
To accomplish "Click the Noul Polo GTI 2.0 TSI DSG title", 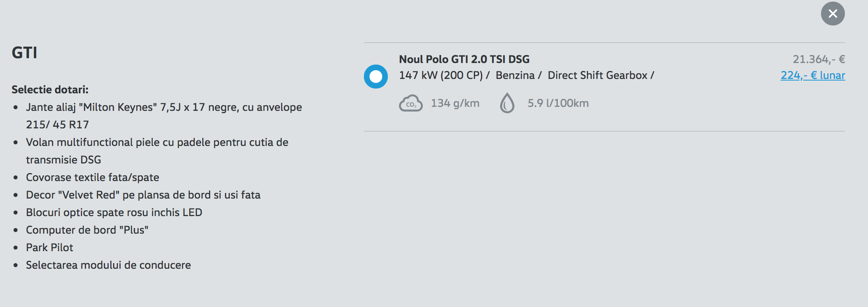I will (x=464, y=59).
